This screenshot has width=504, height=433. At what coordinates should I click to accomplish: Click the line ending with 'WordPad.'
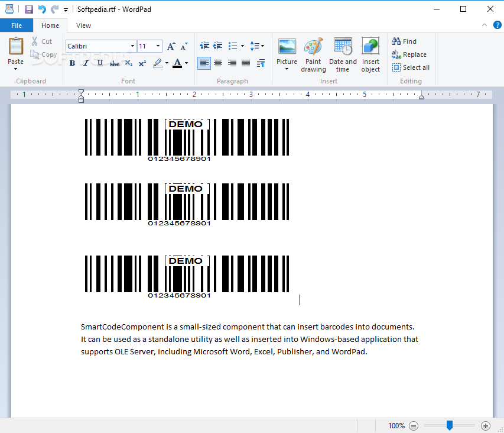(x=224, y=351)
